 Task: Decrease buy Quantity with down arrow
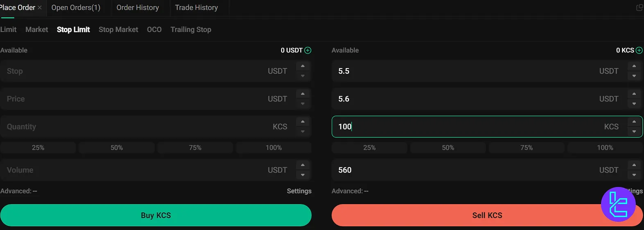[303, 132]
